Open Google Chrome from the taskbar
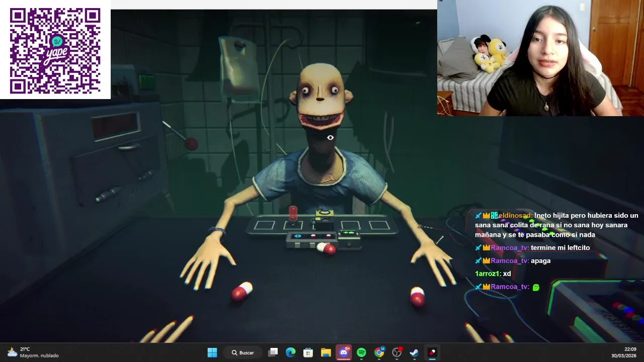The width and height of the screenshot is (644, 362). [x=379, y=352]
